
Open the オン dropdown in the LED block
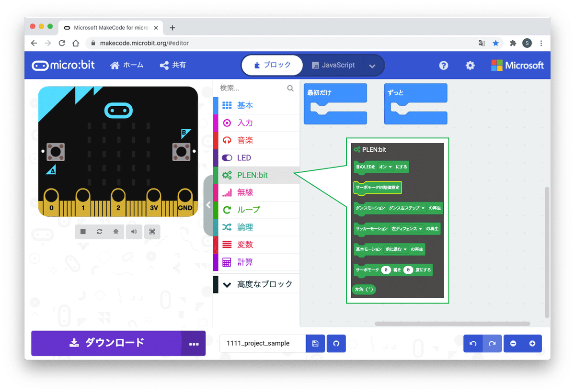tap(385, 167)
